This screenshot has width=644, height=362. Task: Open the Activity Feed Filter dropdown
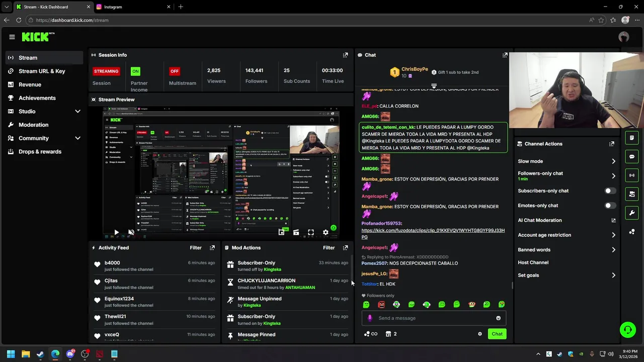point(196,248)
